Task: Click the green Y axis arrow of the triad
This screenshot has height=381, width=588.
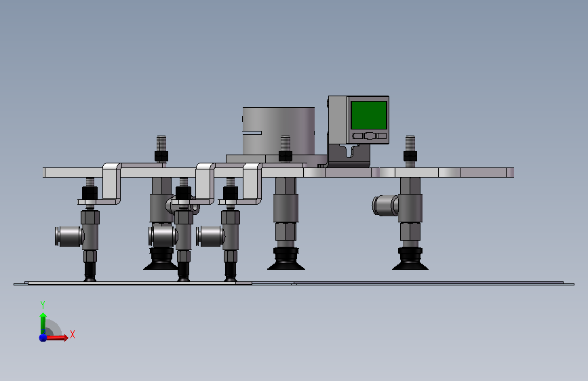Action: [x=43, y=323]
